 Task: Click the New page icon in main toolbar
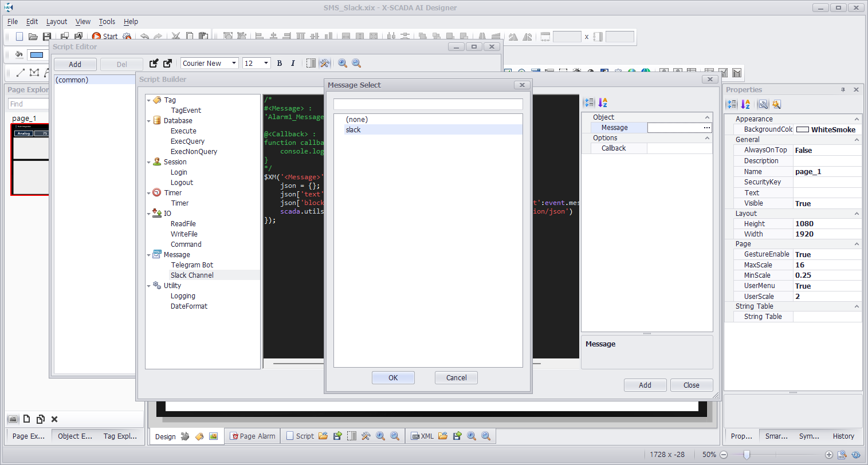(x=19, y=36)
